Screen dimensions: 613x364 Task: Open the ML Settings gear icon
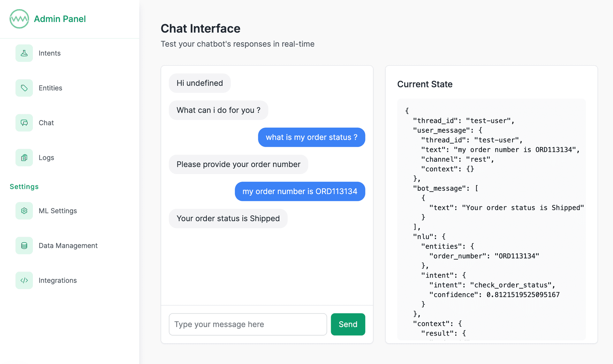point(24,211)
